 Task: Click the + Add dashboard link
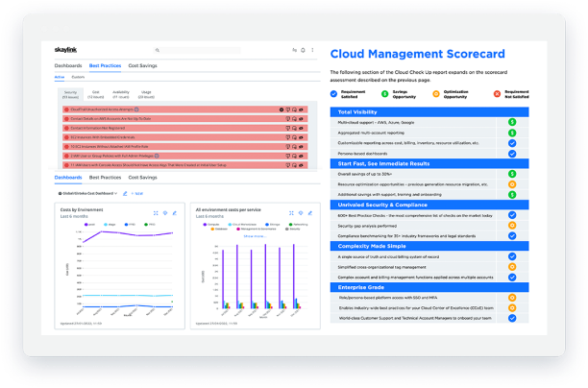pos(138,193)
